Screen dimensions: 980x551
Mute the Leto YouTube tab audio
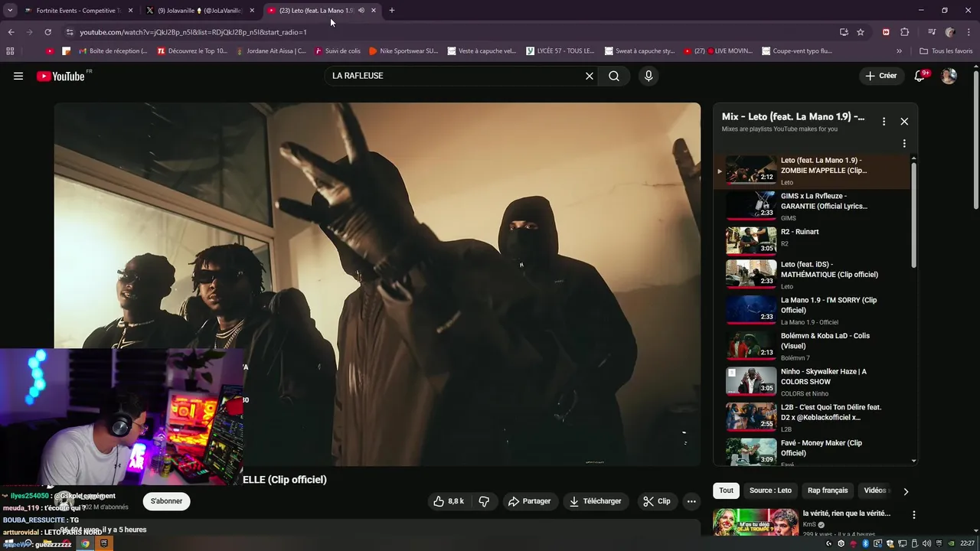[361, 11]
